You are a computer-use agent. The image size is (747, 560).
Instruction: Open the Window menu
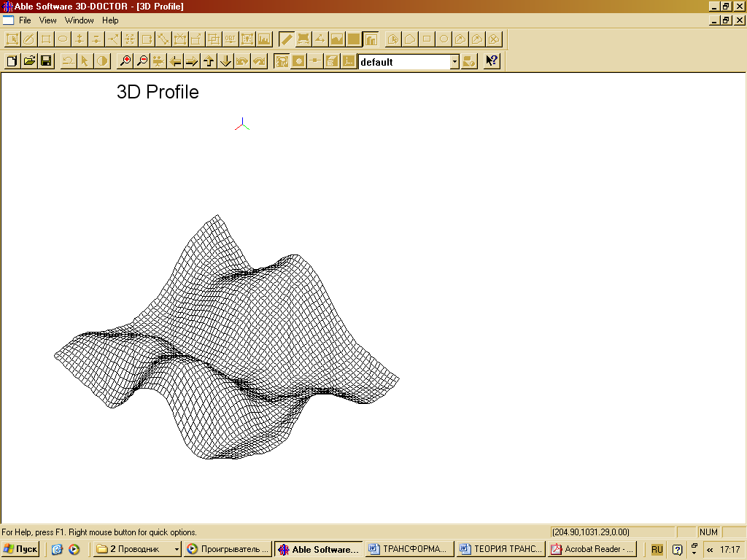tap(79, 20)
